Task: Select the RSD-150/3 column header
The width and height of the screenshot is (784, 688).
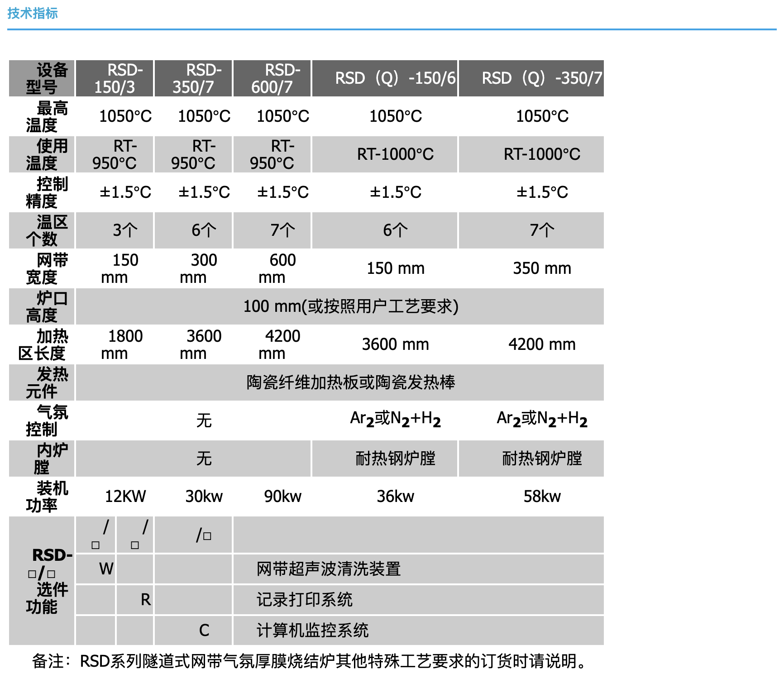Action: click(x=115, y=78)
